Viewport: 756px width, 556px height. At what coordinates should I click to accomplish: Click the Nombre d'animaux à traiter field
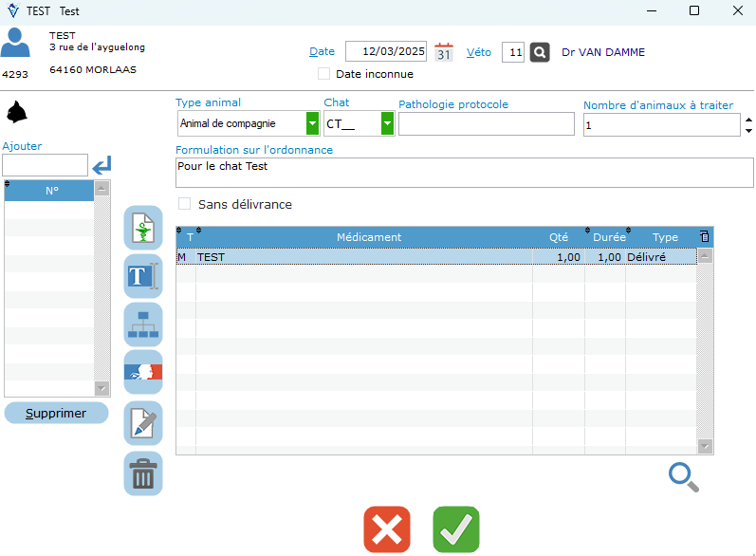coord(661,125)
